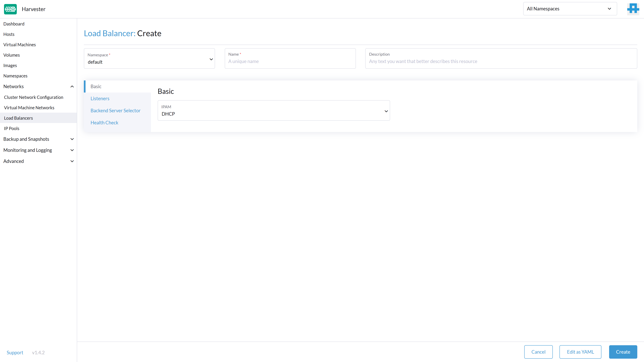Expand the Monitoring and Logging section
This screenshot has width=644, height=362.
coord(72,150)
